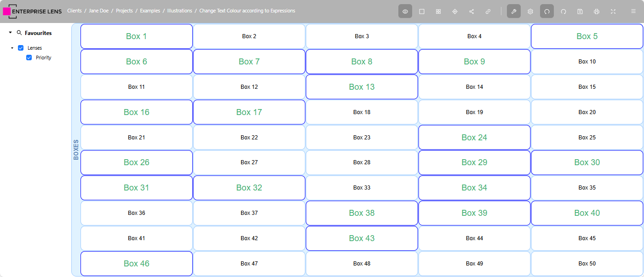Click the crosshair target icon

455,12
